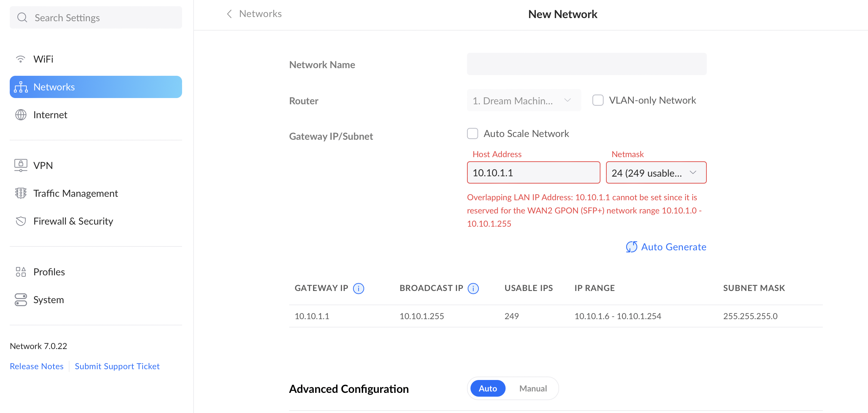The width and height of the screenshot is (868, 413).
Task: Enable VLAN-only Network checkbox
Action: 598,100
